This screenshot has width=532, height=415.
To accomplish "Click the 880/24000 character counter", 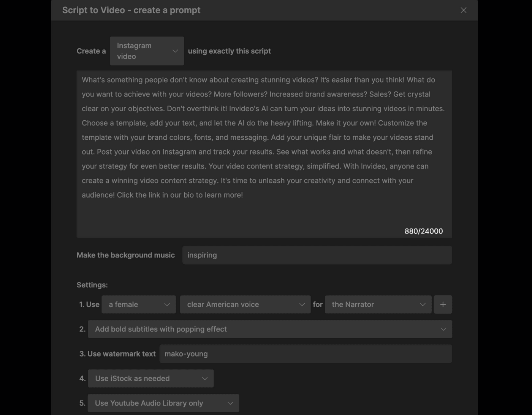I will (x=424, y=231).
